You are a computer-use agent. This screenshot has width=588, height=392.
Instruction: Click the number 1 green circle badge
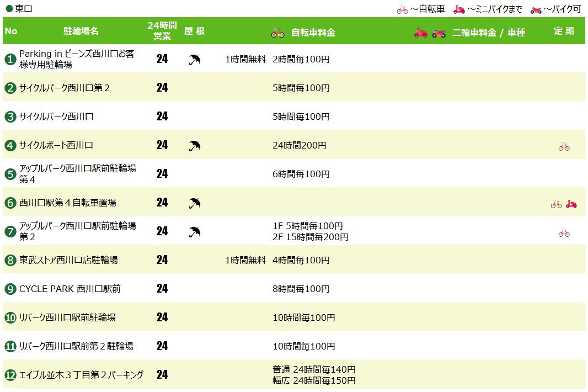[10, 60]
